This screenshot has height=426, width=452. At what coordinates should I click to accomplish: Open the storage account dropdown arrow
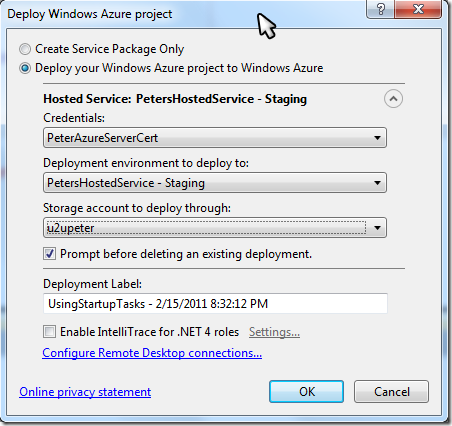(377, 228)
